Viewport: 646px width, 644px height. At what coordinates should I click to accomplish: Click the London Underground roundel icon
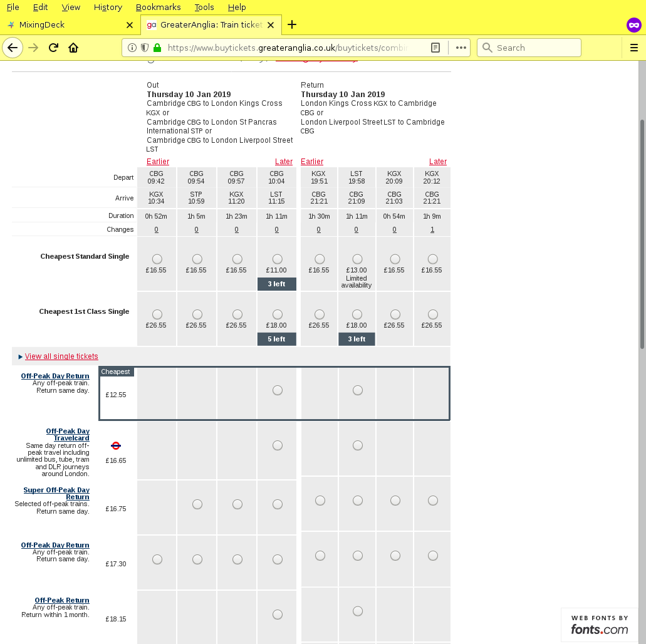[x=116, y=445]
